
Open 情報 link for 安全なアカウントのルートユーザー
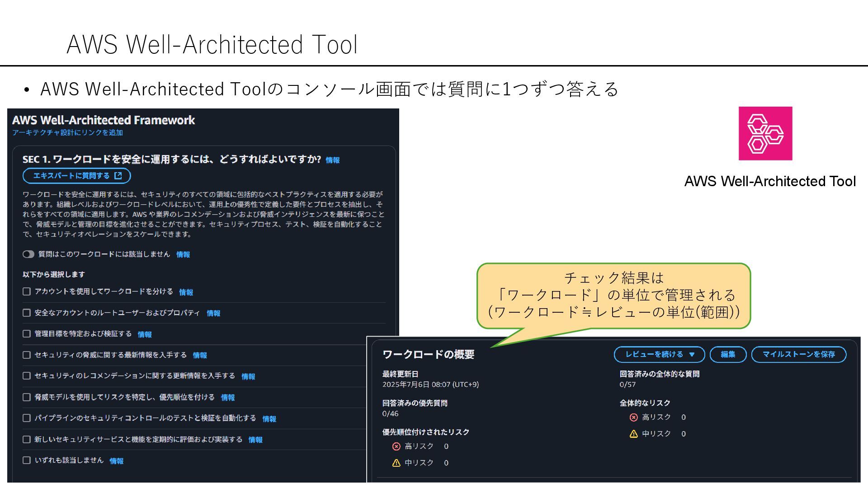[x=213, y=313]
